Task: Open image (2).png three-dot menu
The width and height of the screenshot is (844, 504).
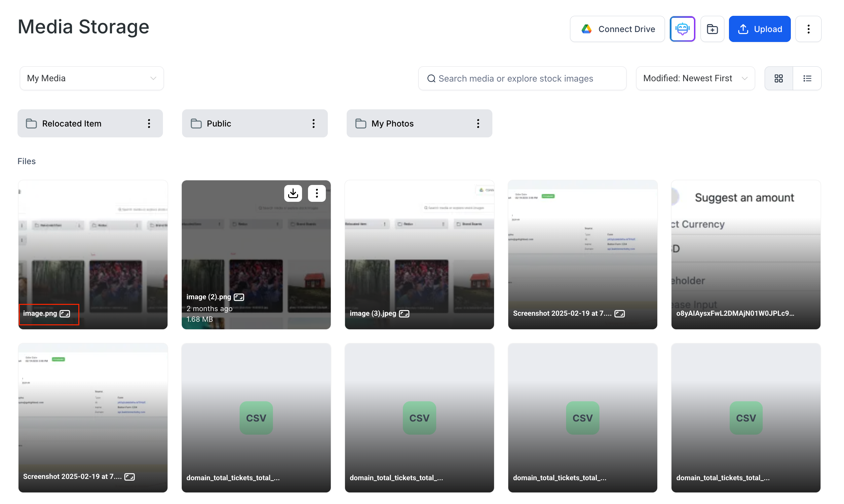Action: 317,193
